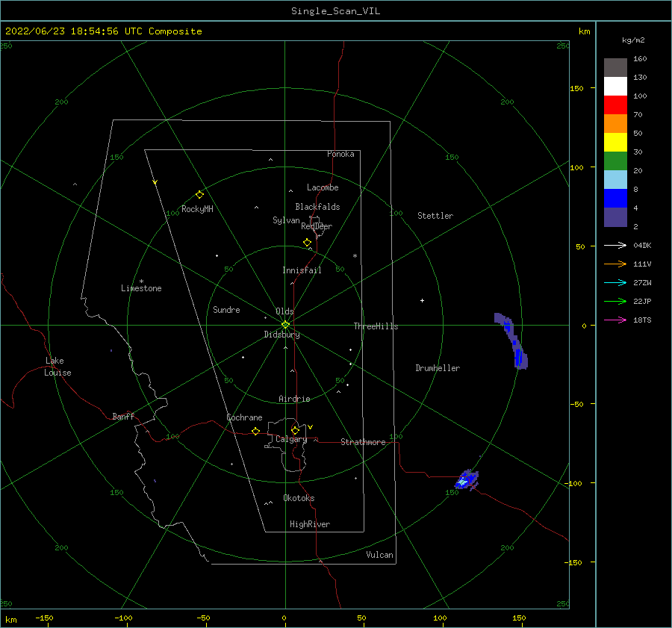
Task: Click the storm cell southeast of Strathmore
Action: click(x=466, y=479)
